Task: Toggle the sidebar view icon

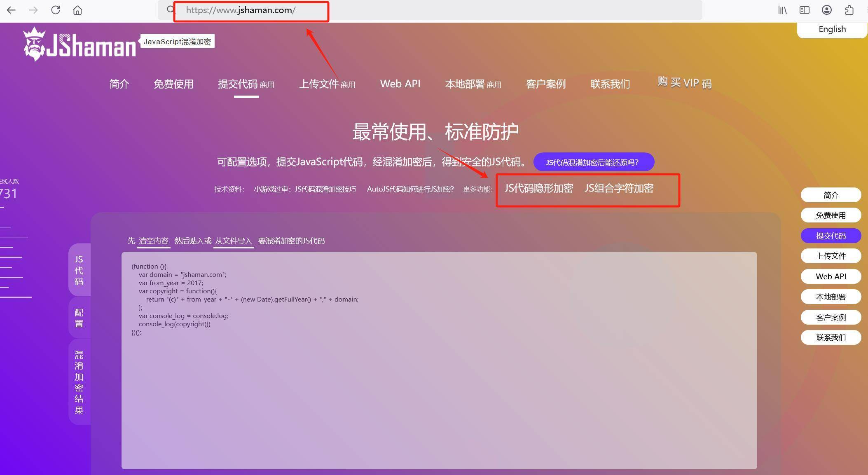Action: [805, 10]
